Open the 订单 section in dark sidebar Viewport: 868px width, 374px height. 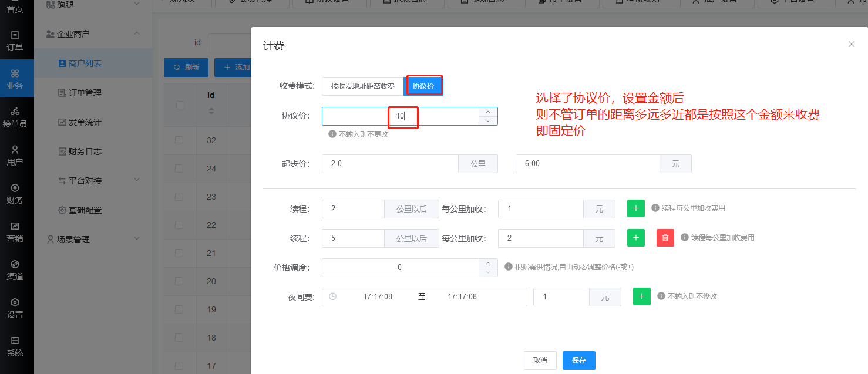click(x=16, y=42)
